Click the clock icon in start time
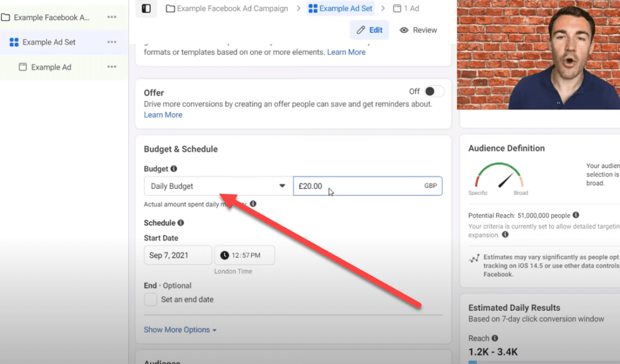620x364 pixels. [x=225, y=255]
